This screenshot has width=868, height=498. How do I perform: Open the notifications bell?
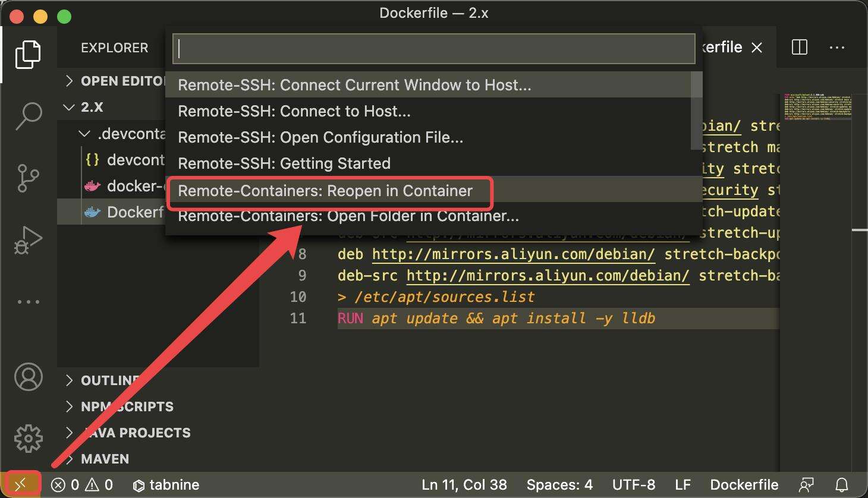[x=842, y=485]
